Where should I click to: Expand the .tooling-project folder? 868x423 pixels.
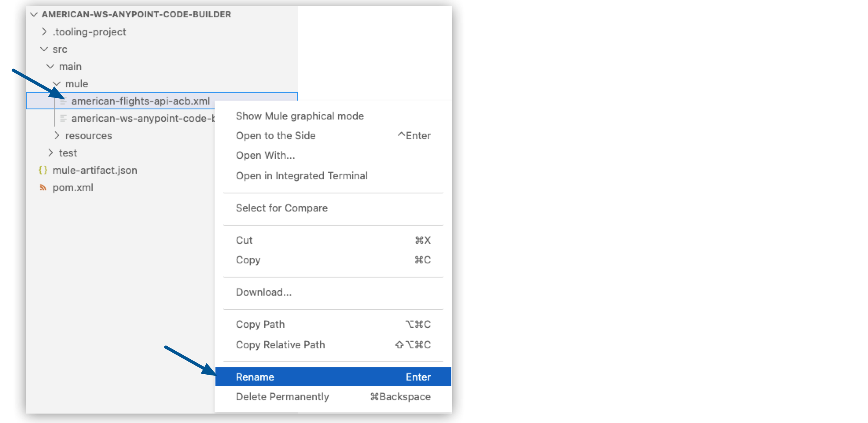43,31
